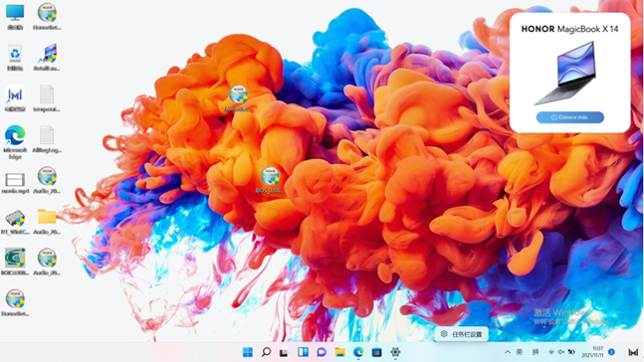Image resolution: width=644 pixels, height=362 pixels.
Task: Toggle the 英 input language indicator
Action: click(x=520, y=352)
